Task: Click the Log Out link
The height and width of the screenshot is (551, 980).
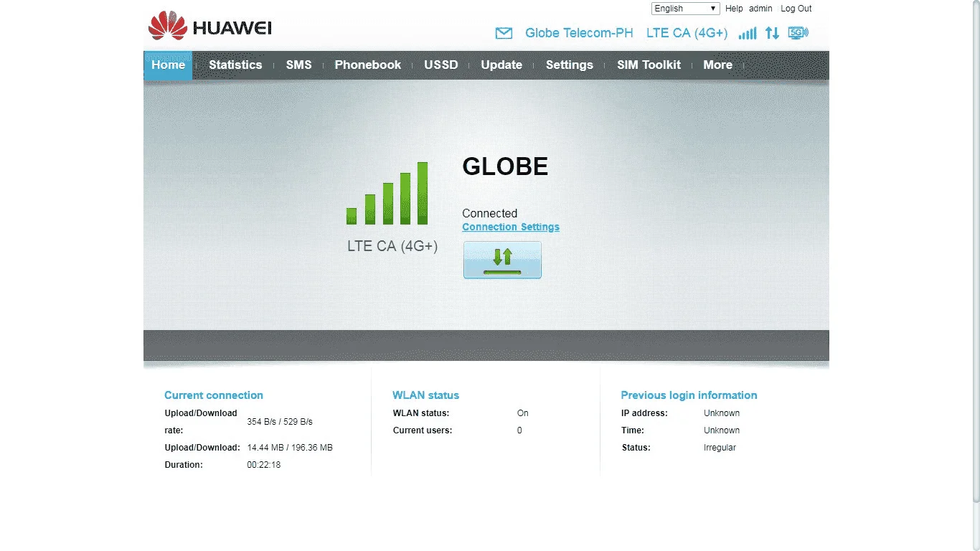Action: point(796,9)
